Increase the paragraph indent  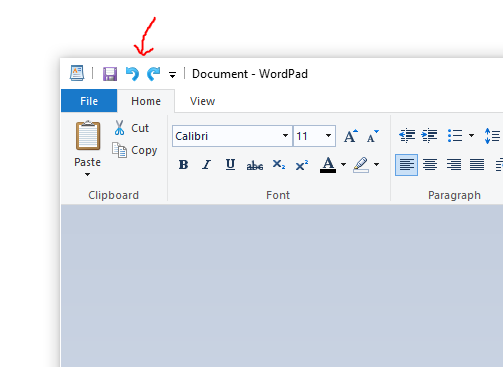[429, 136]
